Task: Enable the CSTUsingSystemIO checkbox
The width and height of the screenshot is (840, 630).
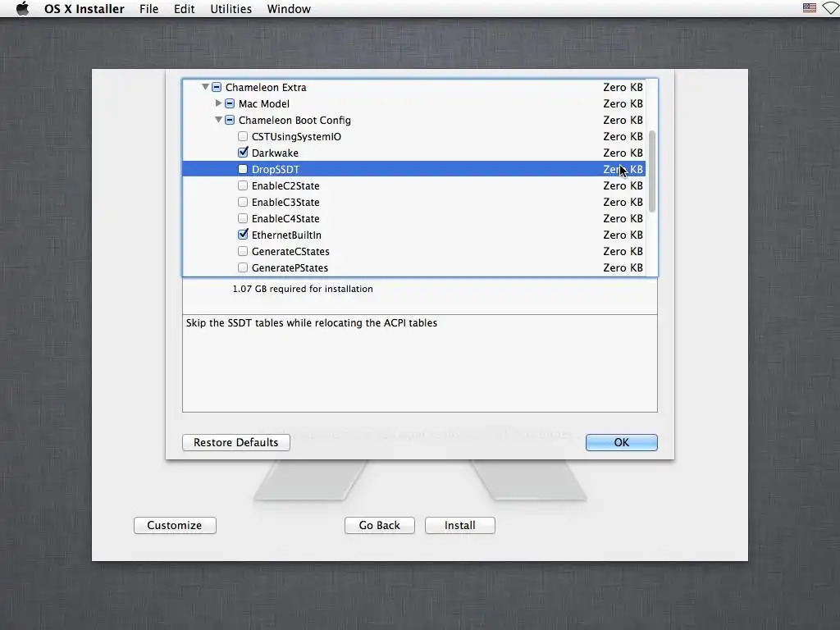Action: 243,136
